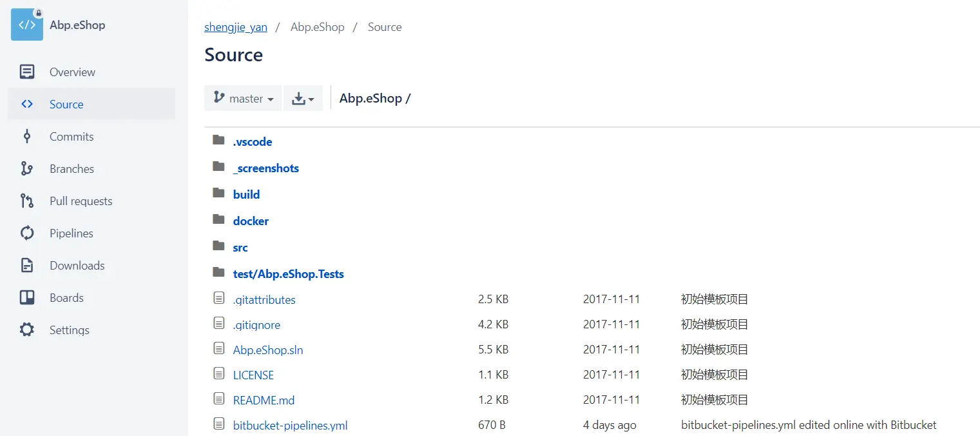Click Source in the breadcrumb trail
This screenshot has height=436, width=980.
(x=385, y=27)
